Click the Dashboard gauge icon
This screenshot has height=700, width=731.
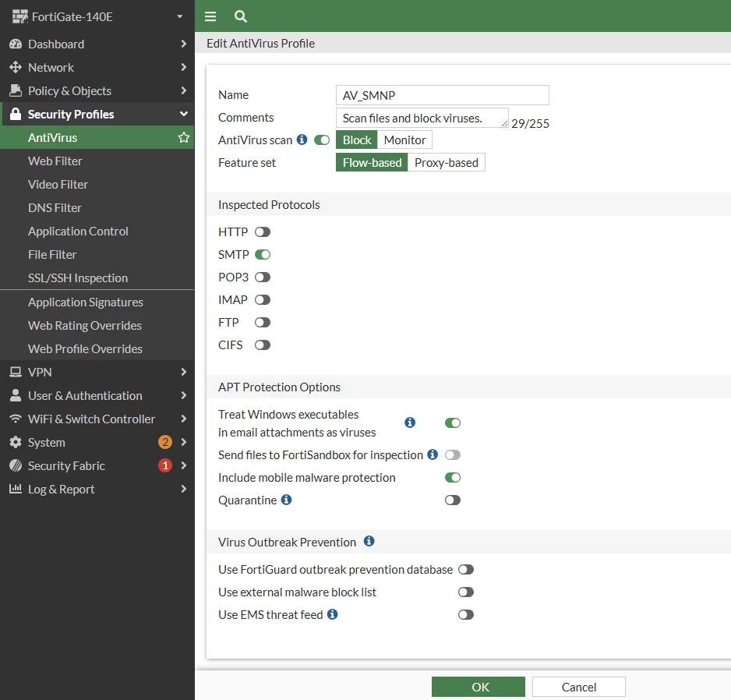click(16, 44)
